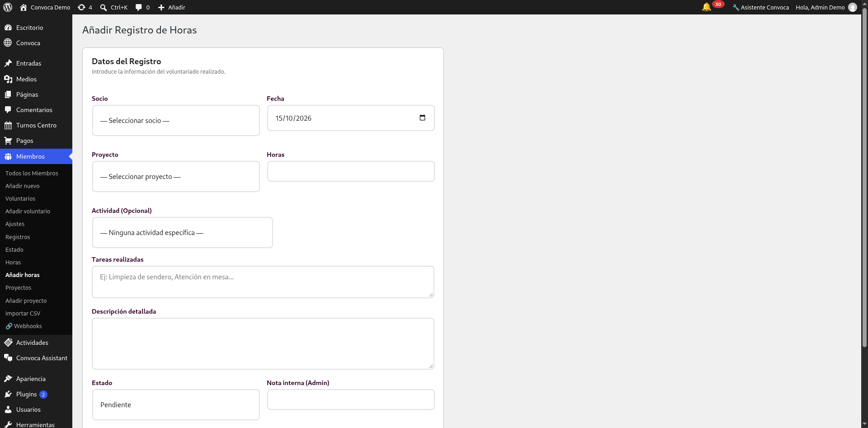
Task: Click the Actividades ticket icon
Action: click(x=8, y=343)
